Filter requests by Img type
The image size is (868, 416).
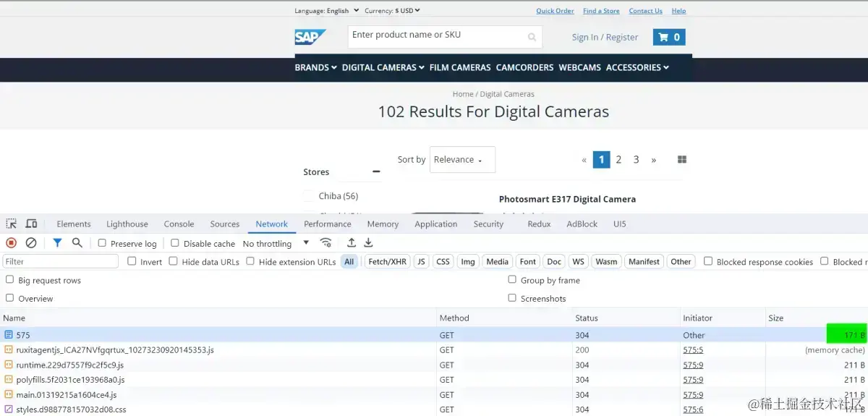click(468, 262)
